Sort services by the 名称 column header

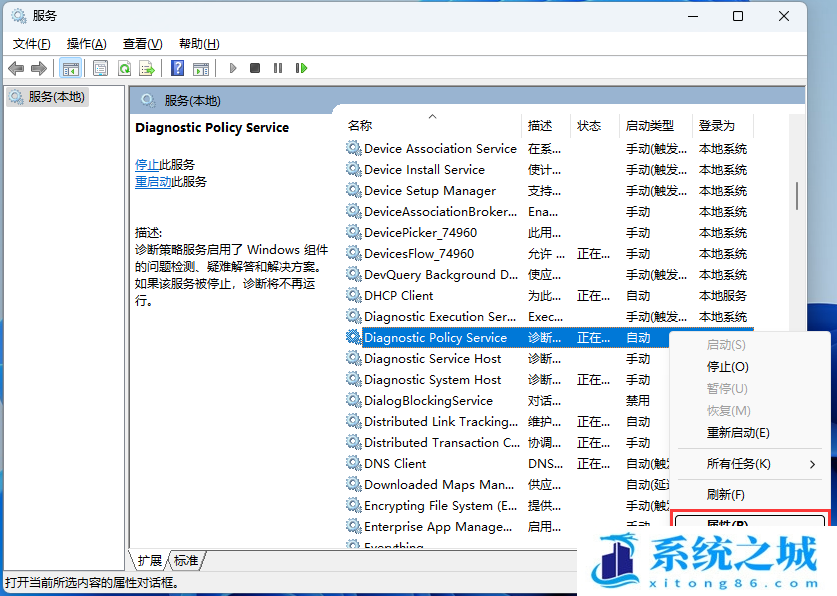pyautogui.click(x=360, y=126)
